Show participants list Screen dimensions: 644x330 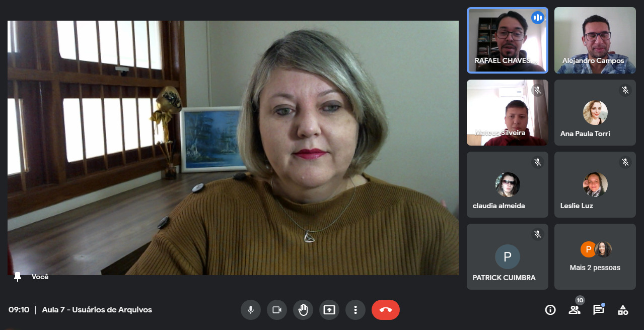(575, 310)
